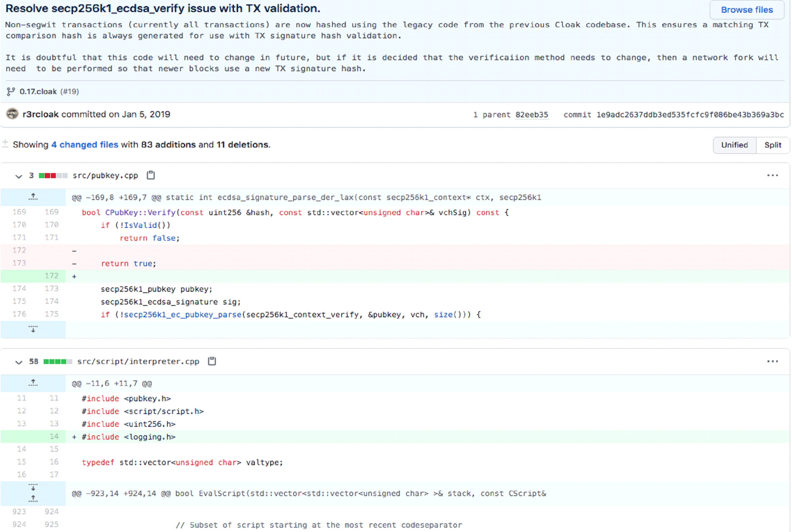Click the diffstat bar for interpreter.cpp
Screen dimensions: 792x532
click(x=58, y=361)
